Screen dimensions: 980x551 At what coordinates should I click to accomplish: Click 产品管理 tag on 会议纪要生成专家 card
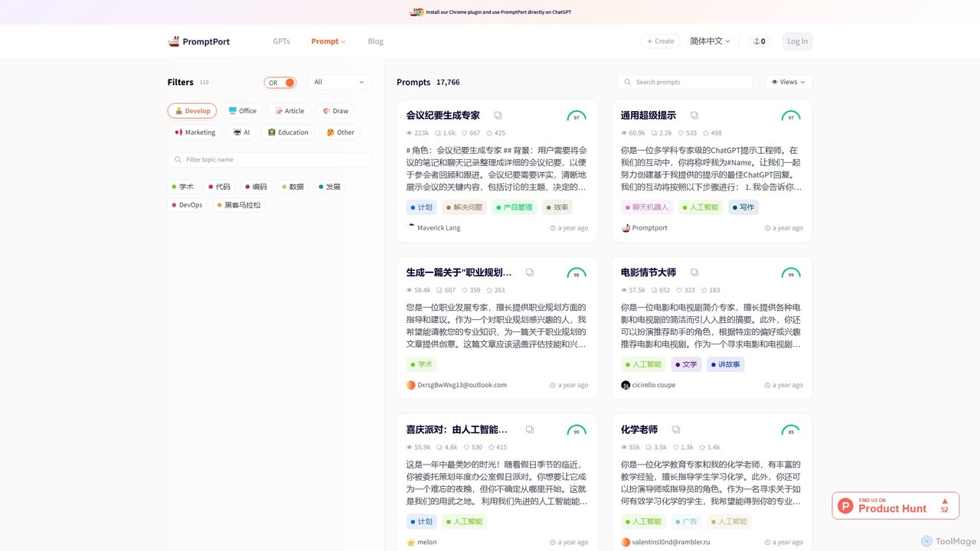click(x=514, y=207)
